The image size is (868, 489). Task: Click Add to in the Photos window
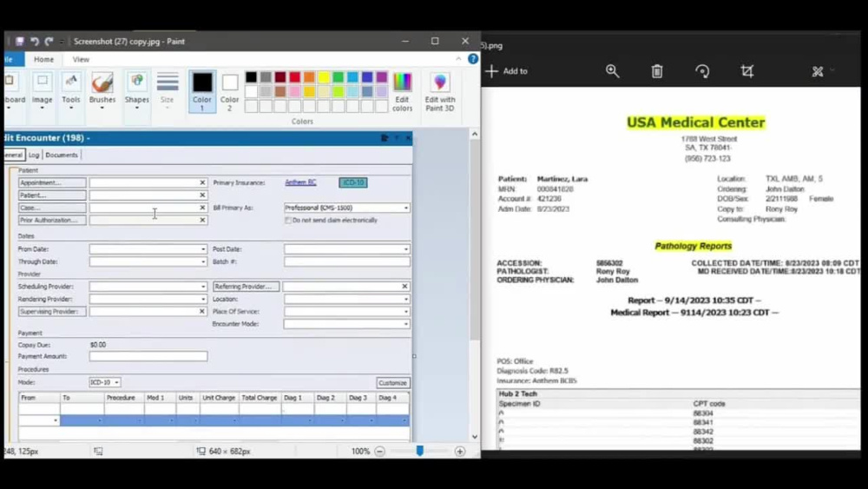[507, 71]
